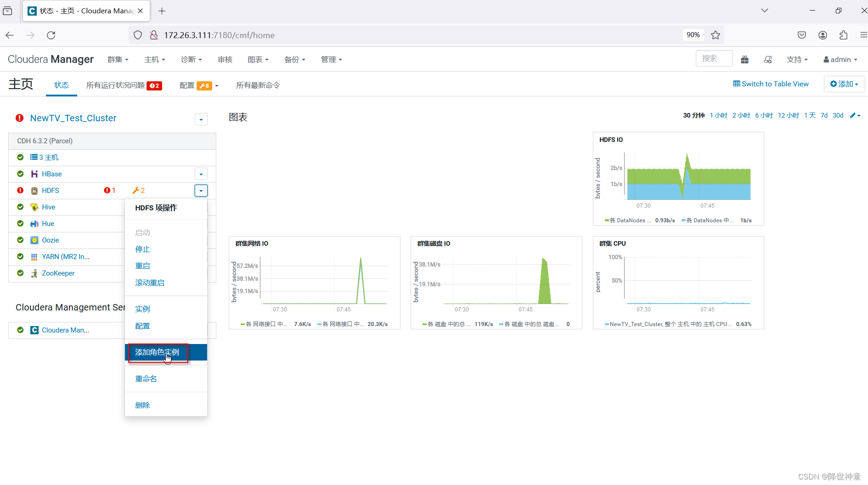The width and height of the screenshot is (868, 485).
Task: Click the parcels gift box icon
Action: coord(745,59)
